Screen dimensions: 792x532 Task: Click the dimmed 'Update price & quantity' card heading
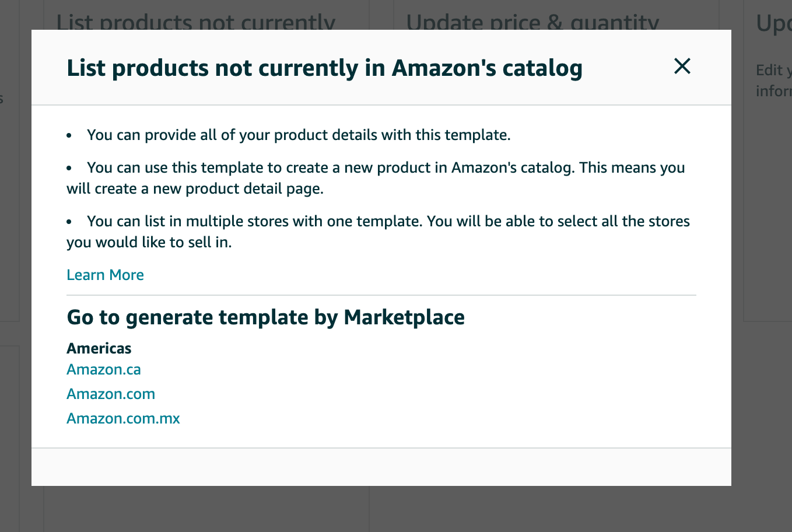[532, 22]
